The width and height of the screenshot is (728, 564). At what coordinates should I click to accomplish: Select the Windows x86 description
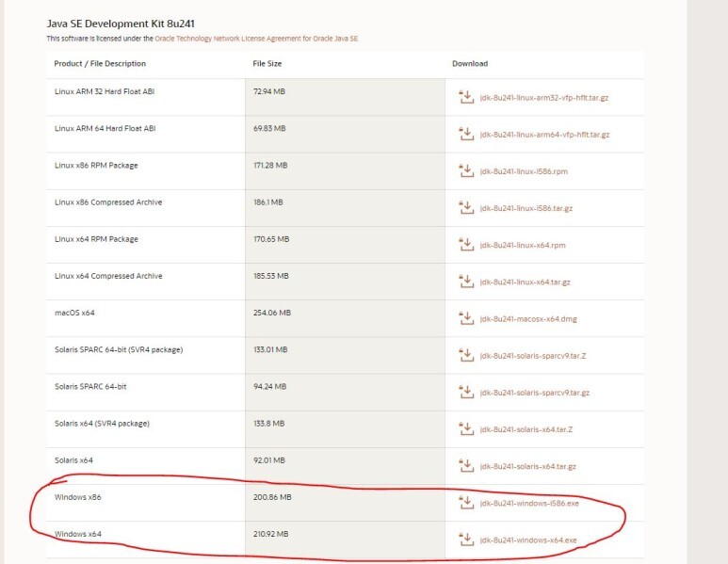[x=77, y=497]
